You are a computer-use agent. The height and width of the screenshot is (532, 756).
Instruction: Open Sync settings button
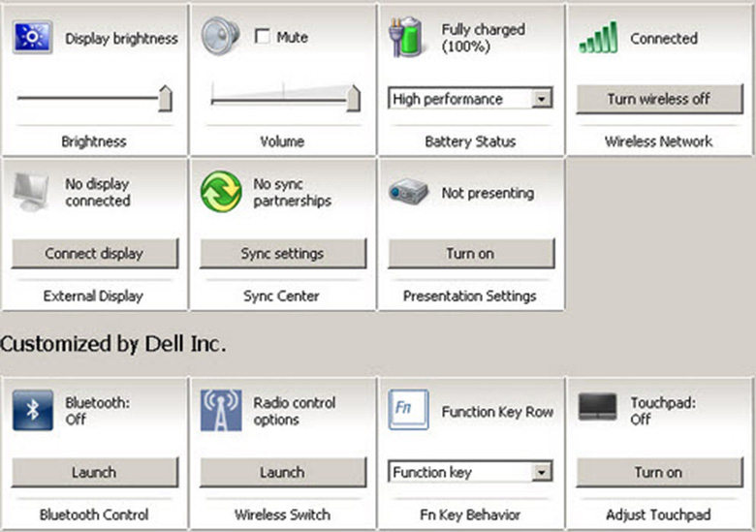pos(283,254)
